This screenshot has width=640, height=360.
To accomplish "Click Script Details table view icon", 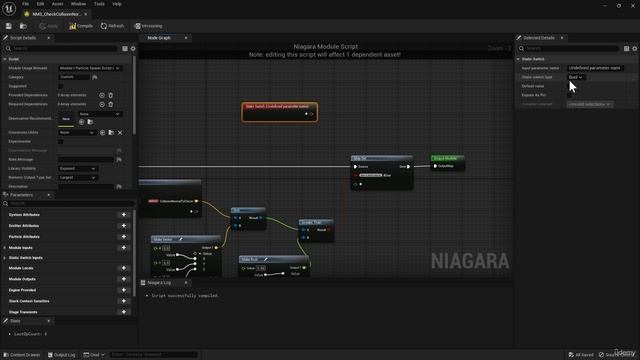I will (x=125, y=49).
